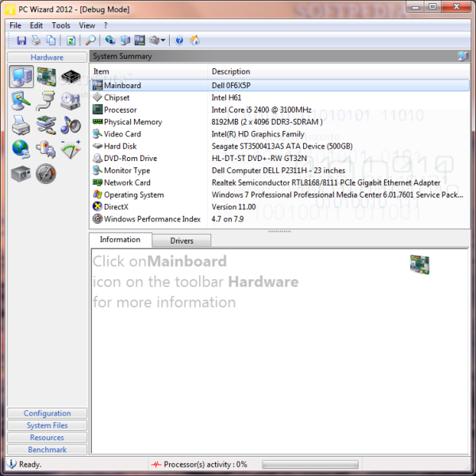
Task: Select the Operating System row
Action: click(x=280, y=194)
